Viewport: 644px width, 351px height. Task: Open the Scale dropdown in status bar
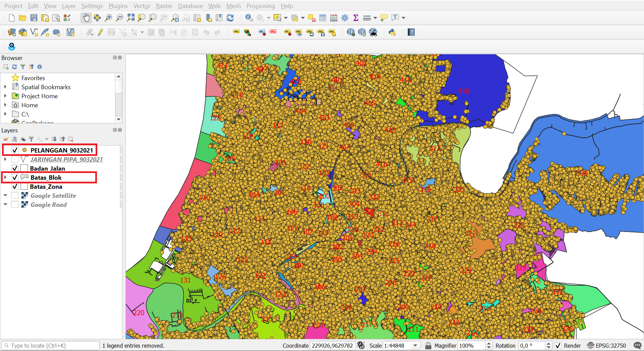tap(416, 346)
